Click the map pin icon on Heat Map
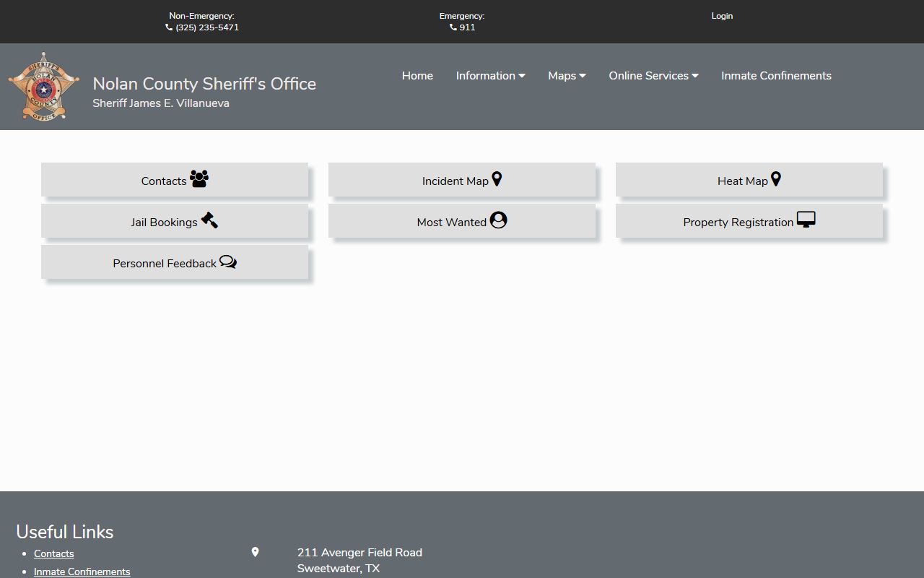Image resolution: width=924 pixels, height=578 pixels. tap(776, 178)
